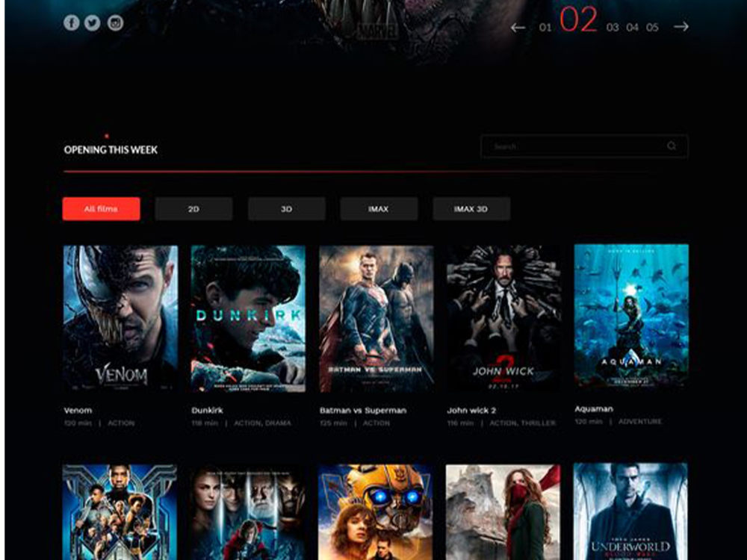747x560 pixels.
Task: Open the Black Panther poster
Action: (x=120, y=512)
